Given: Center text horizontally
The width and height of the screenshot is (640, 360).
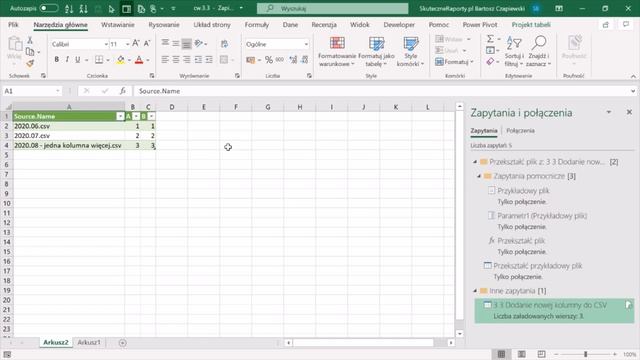Looking at the screenshot, I should (176, 60).
